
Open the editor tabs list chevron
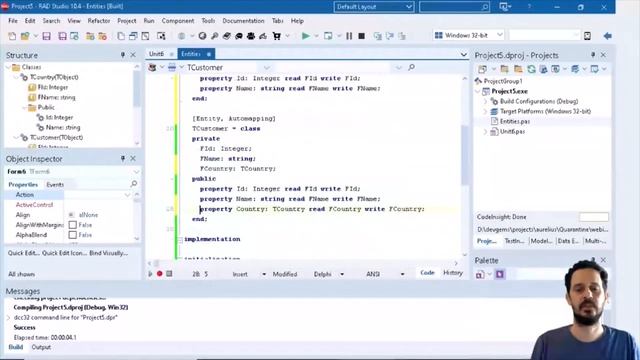pyautogui.click(x=464, y=54)
